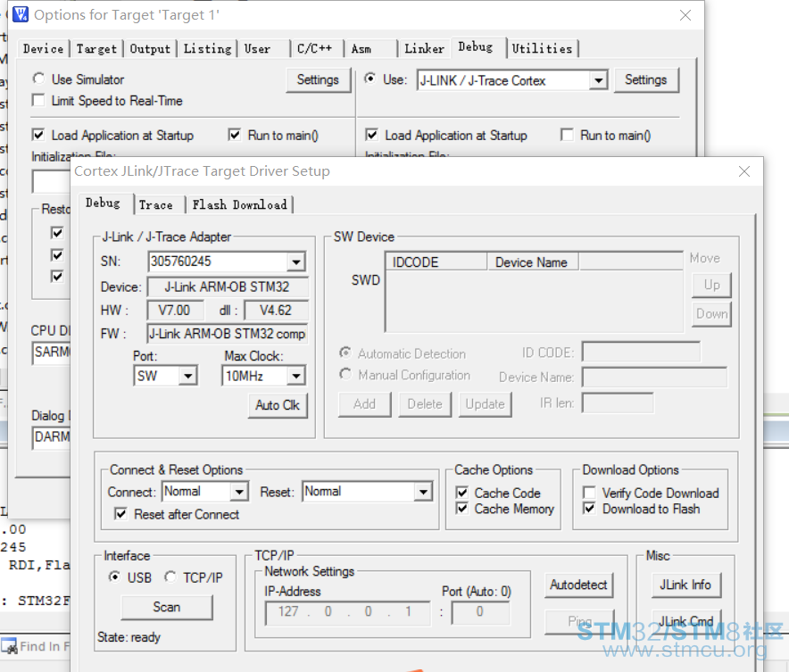Click the Dialog DLL DARM field
The image size is (789, 672).
pos(52,436)
